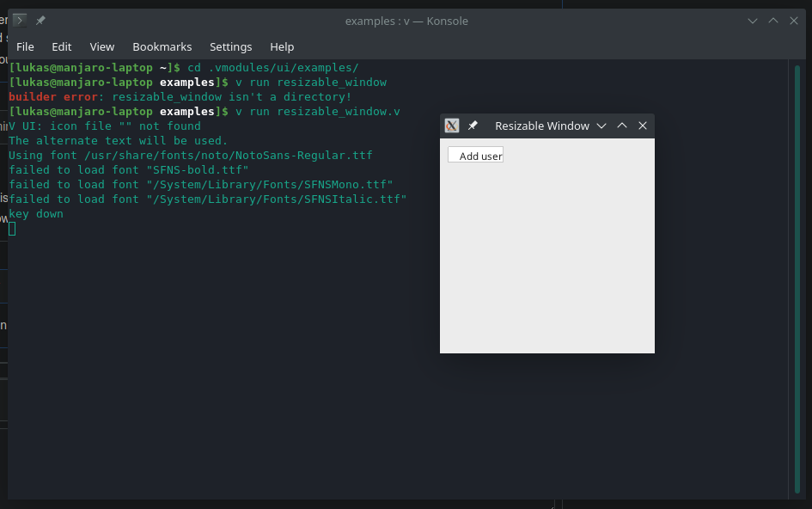Open the Edit menu
Viewport: 812px width, 509px height.
click(61, 46)
